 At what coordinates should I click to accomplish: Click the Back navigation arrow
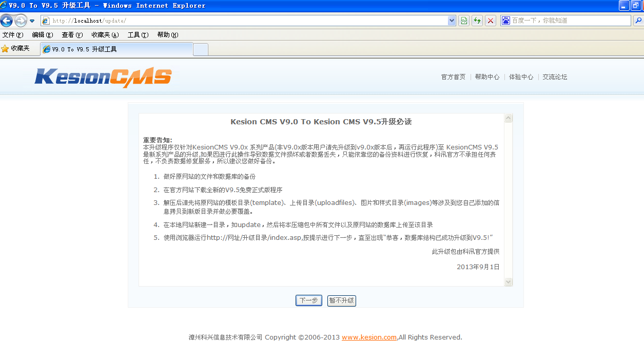pyautogui.click(x=7, y=21)
